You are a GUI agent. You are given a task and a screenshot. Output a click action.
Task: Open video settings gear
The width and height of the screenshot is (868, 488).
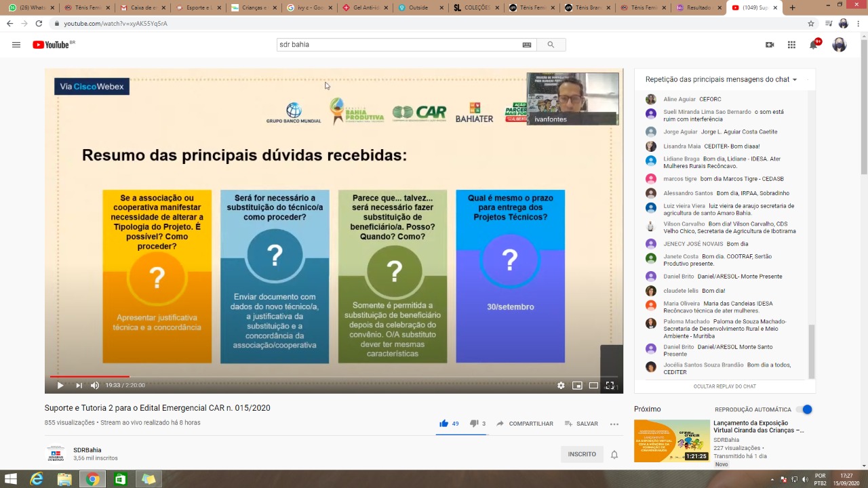coord(561,386)
